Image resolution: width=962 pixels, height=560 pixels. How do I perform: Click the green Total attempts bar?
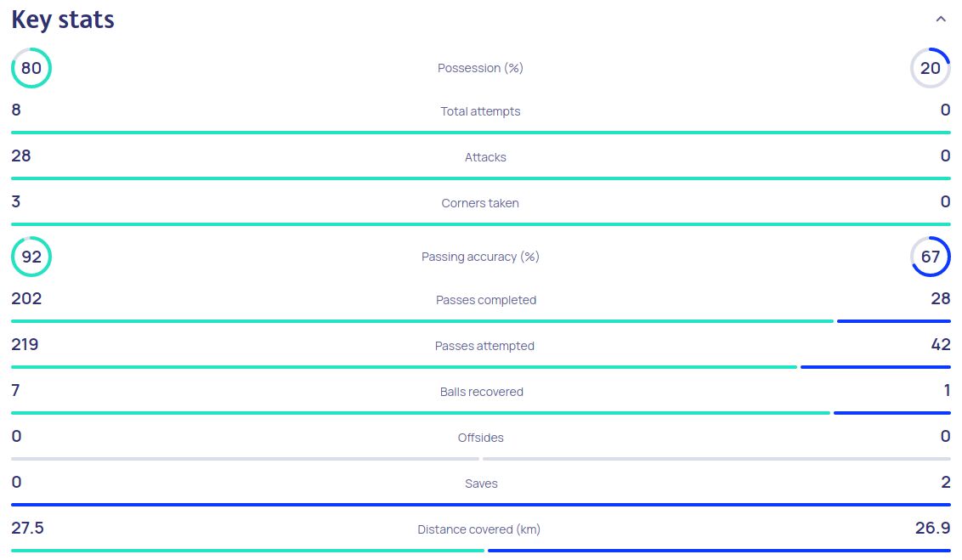[x=480, y=133]
